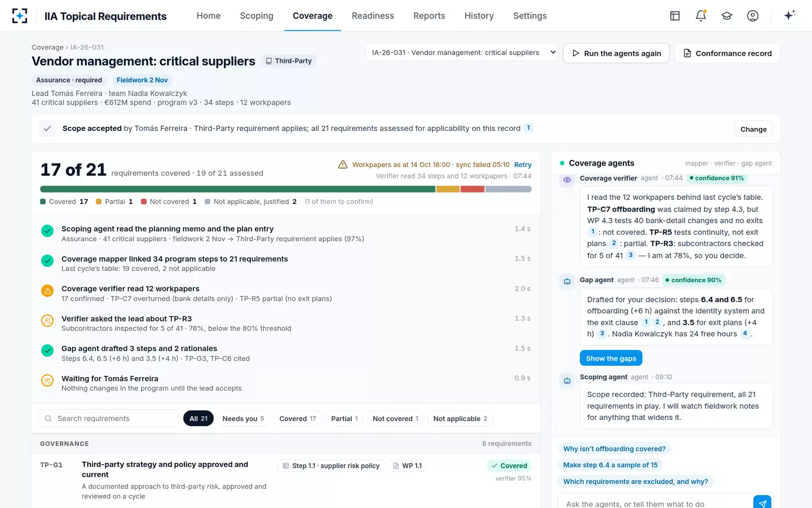
Task: Click Change on the scope banner
Action: coord(753,129)
